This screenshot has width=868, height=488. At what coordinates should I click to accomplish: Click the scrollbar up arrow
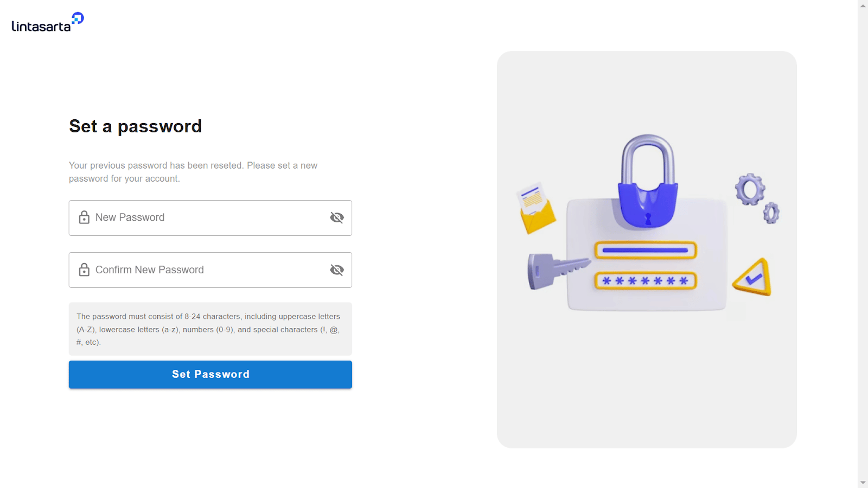(x=863, y=5)
